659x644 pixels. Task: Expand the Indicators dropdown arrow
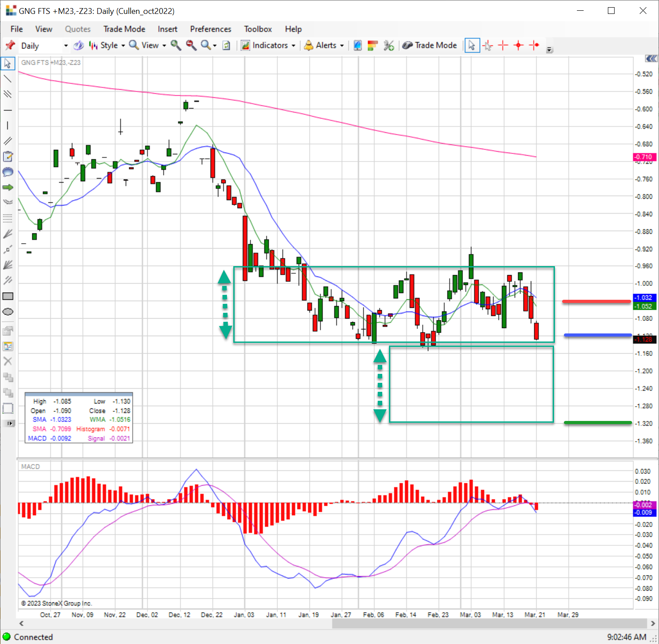(x=293, y=46)
